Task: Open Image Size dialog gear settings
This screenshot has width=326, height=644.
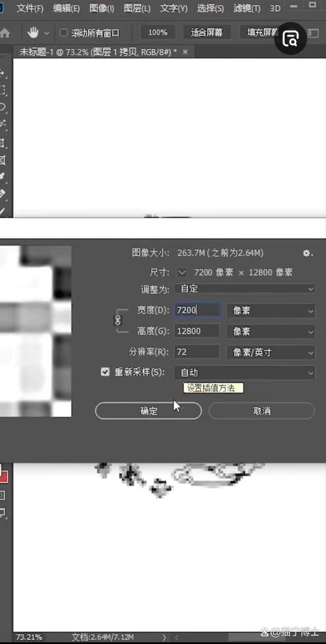Action: [x=308, y=253]
